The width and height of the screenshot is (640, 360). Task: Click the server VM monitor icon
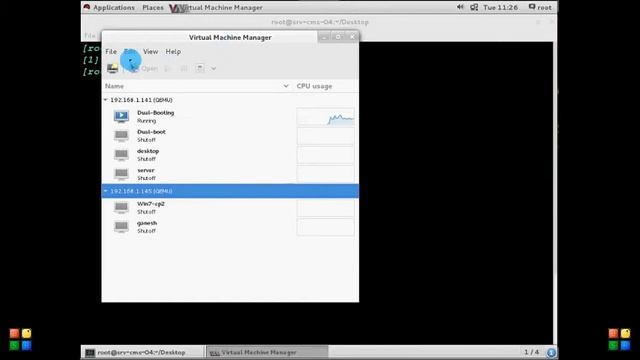pyautogui.click(x=121, y=174)
